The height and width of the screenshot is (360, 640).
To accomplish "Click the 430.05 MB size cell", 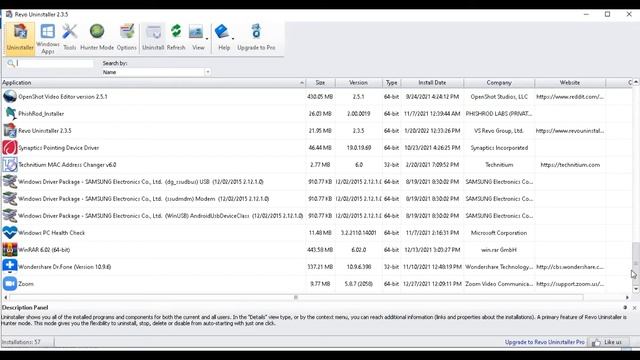I will (x=320, y=97).
